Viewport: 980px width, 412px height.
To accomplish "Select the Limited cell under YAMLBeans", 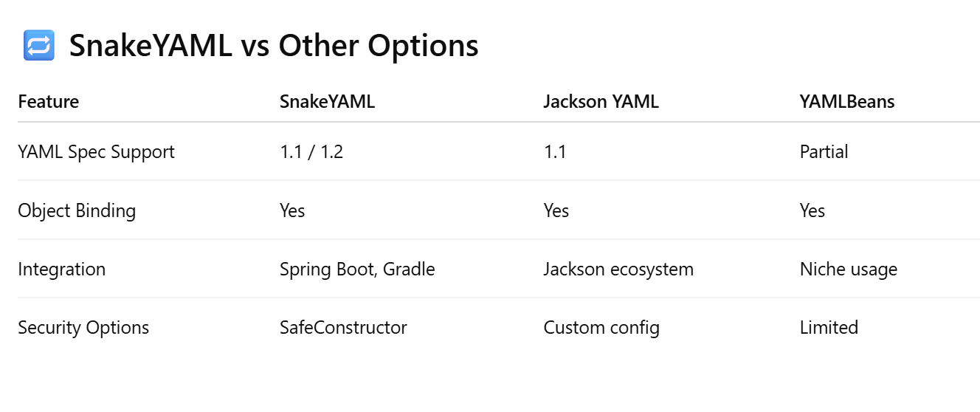I will point(829,328).
